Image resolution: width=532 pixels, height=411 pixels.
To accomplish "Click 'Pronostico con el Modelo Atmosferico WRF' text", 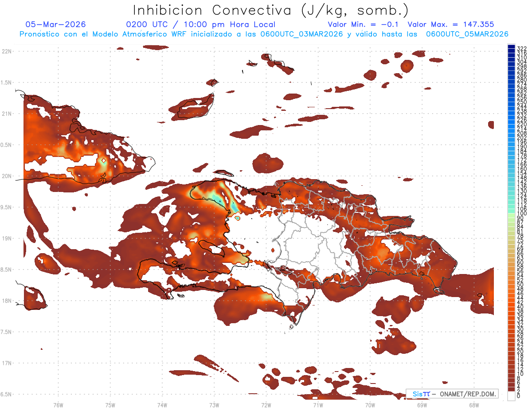I will (104, 34).
